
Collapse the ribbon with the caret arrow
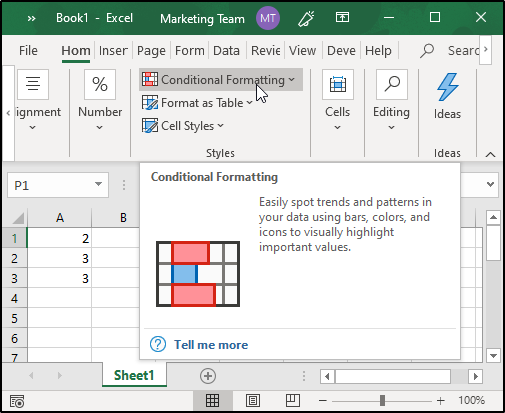coord(490,154)
